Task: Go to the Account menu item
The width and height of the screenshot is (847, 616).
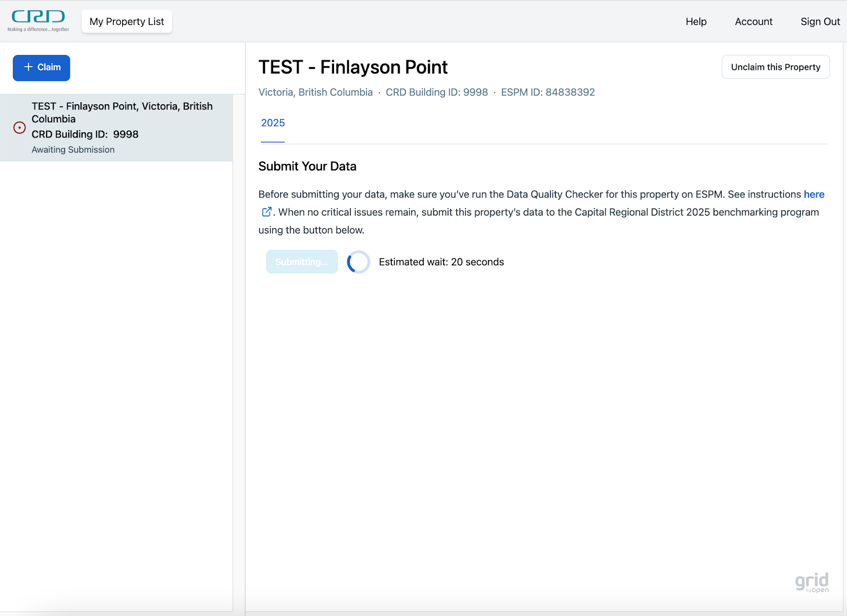Action: coord(753,22)
